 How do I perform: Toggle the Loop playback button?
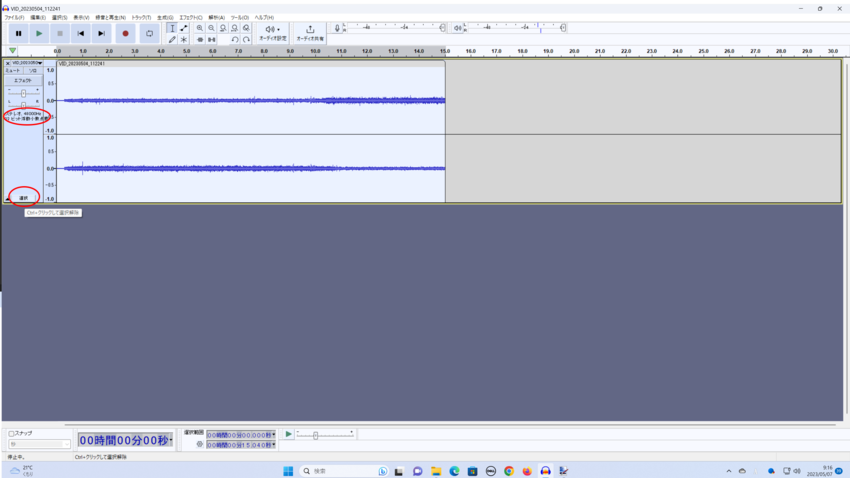tap(149, 34)
